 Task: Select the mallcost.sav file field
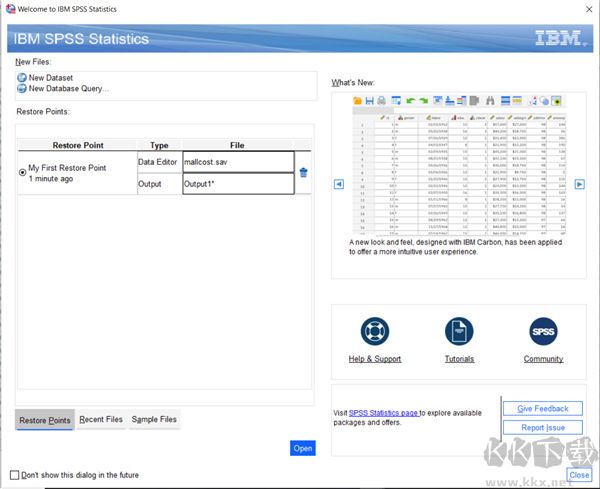click(238, 162)
